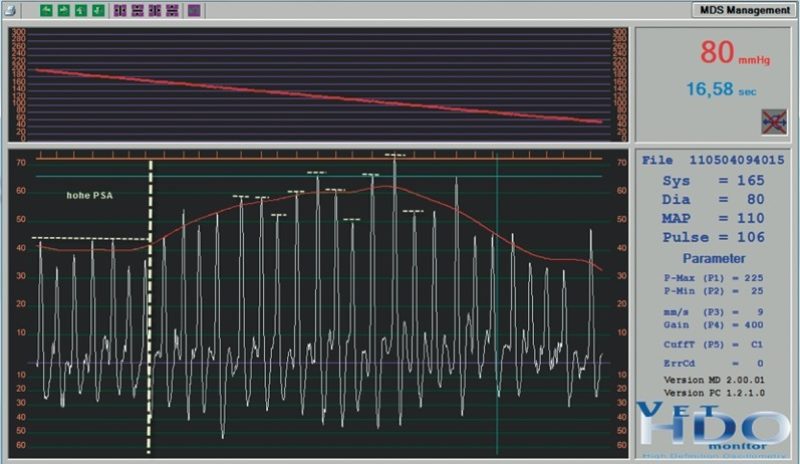
Task: Click the first purple grid toolbar icon
Action: click(x=121, y=10)
